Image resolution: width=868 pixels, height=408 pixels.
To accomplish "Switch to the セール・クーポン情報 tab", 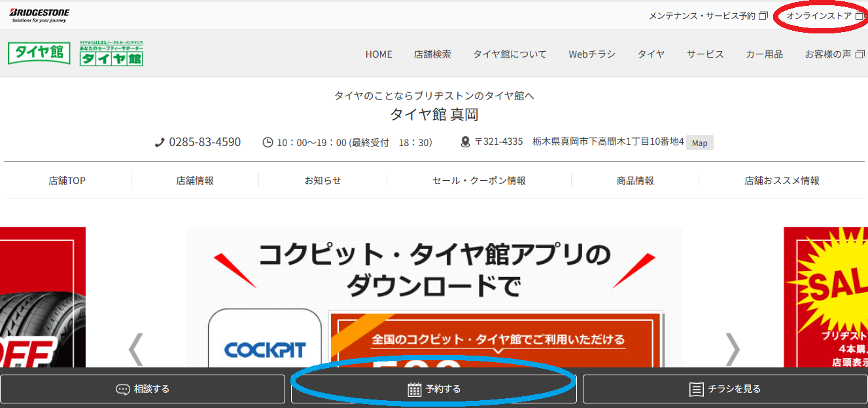I will (479, 180).
